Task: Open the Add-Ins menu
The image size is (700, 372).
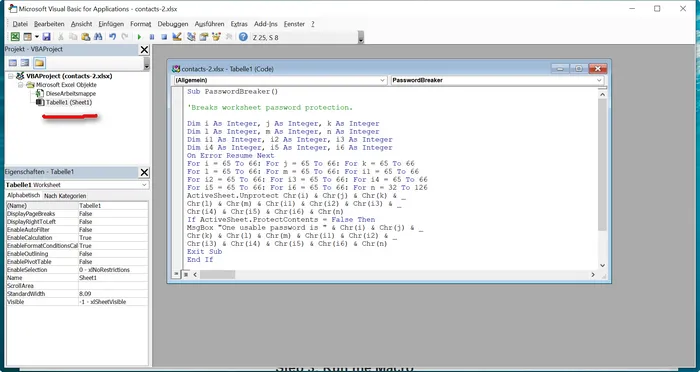Action: click(x=266, y=24)
